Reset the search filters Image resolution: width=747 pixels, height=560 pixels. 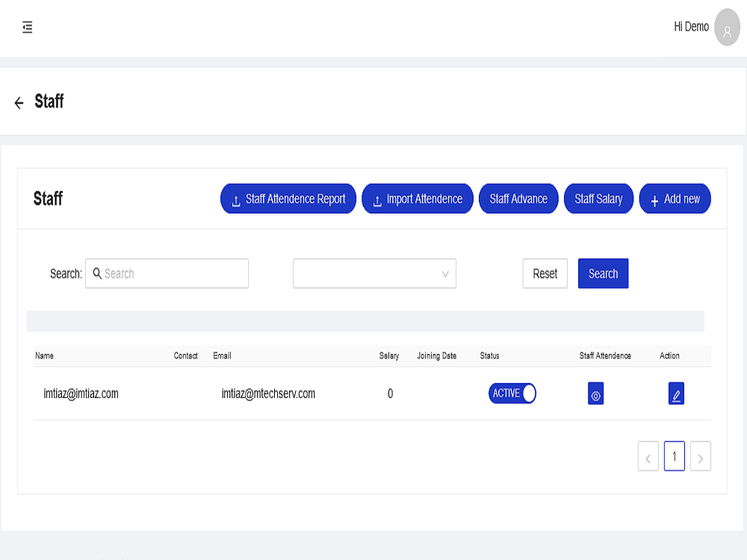pos(545,273)
